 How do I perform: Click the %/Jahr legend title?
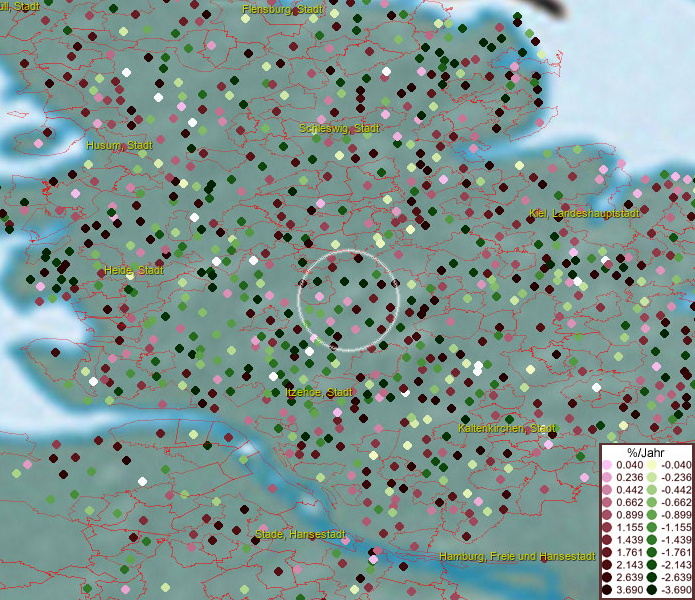tap(646, 453)
